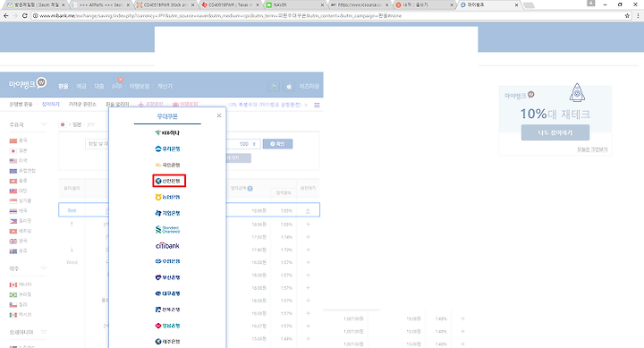Select 농협은행 bank logo in popup
Image resolution: width=644 pixels, height=348 pixels.
click(x=167, y=197)
